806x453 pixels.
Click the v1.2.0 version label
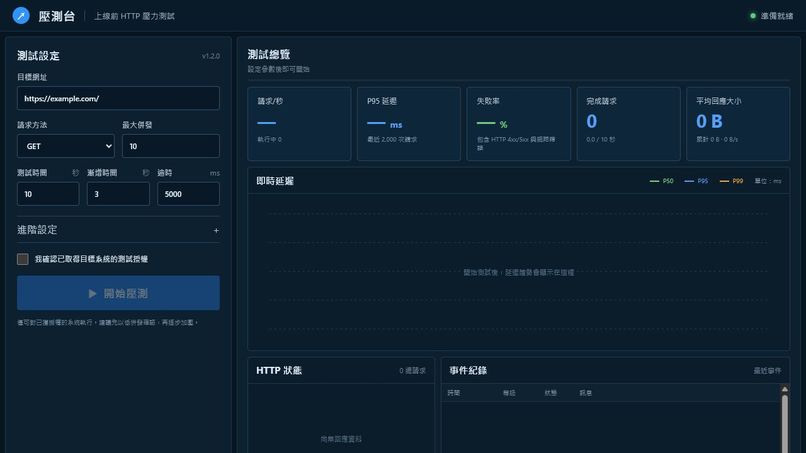[211, 56]
